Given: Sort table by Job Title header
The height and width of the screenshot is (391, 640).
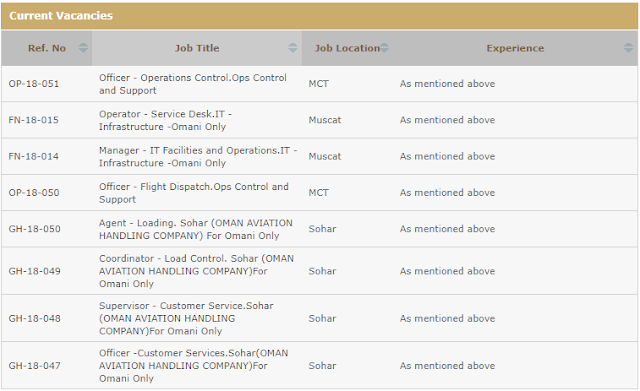Looking at the screenshot, I should [x=197, y=48].
